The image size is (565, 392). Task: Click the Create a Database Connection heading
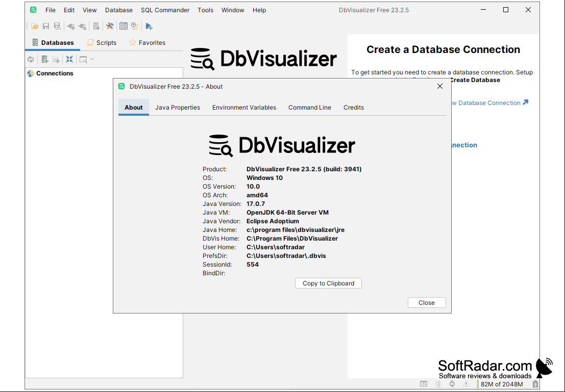coord(443,49)
